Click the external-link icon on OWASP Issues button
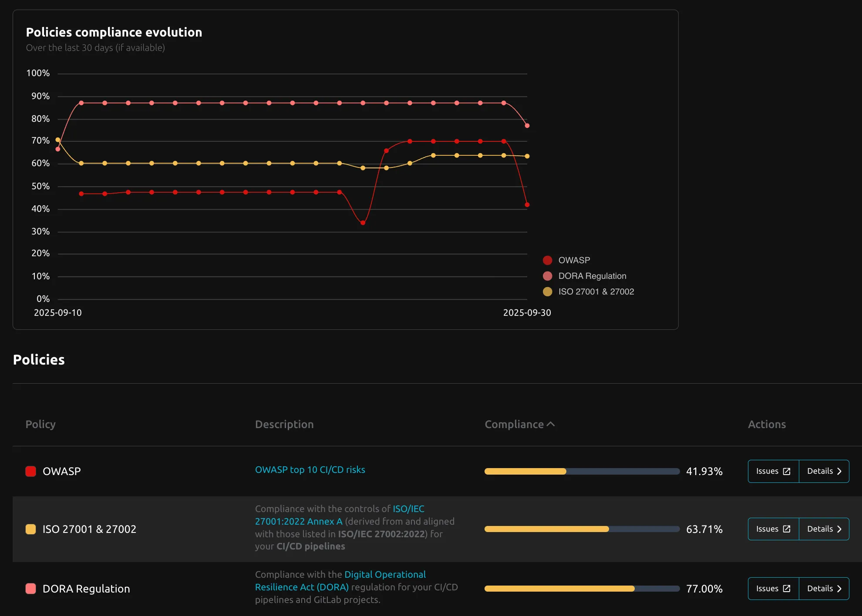The height and width of the screenshot is (616, 862). coord(786,471)
